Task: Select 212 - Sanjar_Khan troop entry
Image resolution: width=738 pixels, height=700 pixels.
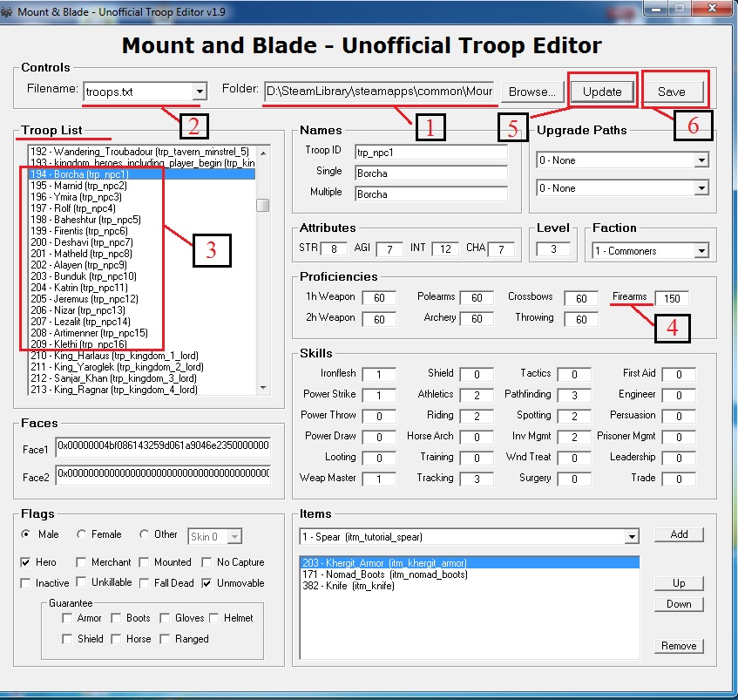Action: (x=142, y=378)
